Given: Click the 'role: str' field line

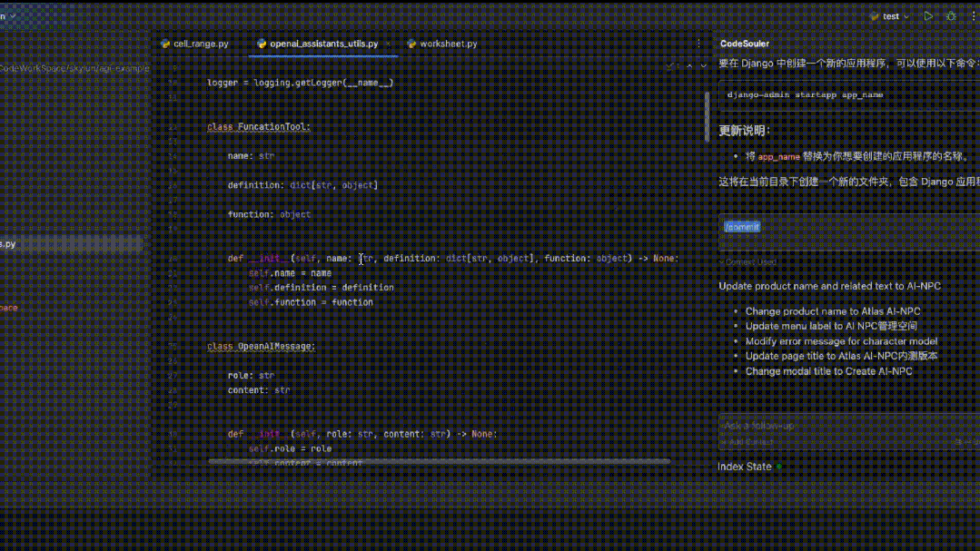Looking at the screenshot, I should (x=251, y=376).
